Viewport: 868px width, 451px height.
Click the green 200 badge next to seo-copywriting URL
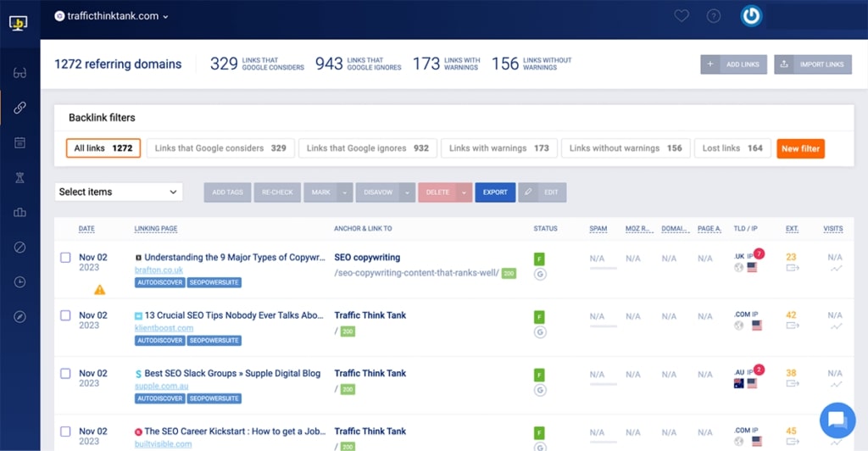(509, 273)
